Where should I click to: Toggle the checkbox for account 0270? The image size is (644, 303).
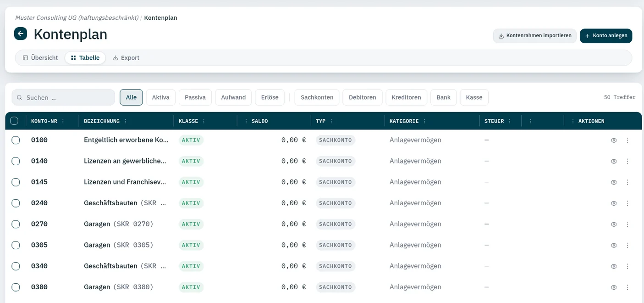tap(16, 224)
